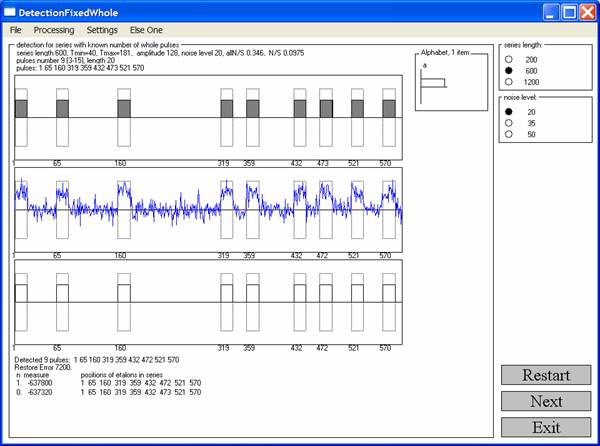Click the alphabet item 'a' pulse shape
600x446 pixels.
point(433,85)
